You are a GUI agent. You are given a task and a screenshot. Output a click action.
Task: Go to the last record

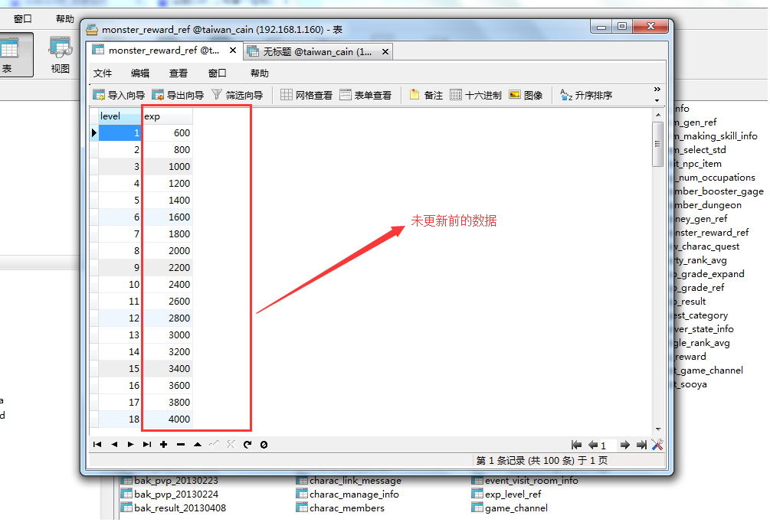coord(146,445)
